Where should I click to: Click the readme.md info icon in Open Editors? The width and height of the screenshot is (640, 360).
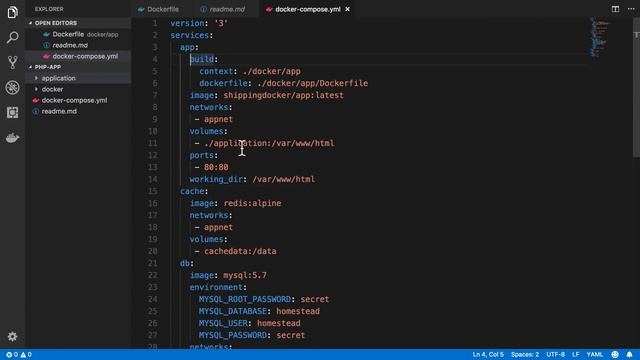pos(46,45)
